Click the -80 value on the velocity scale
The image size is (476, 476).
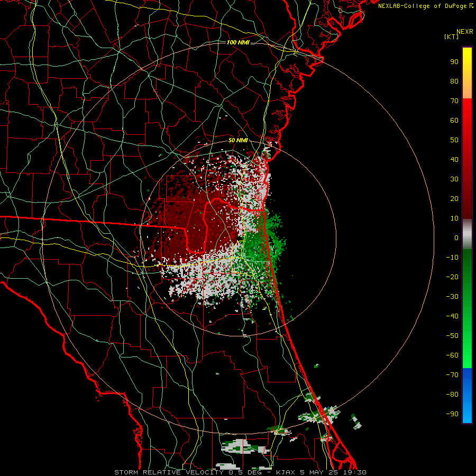coord(452,395)
